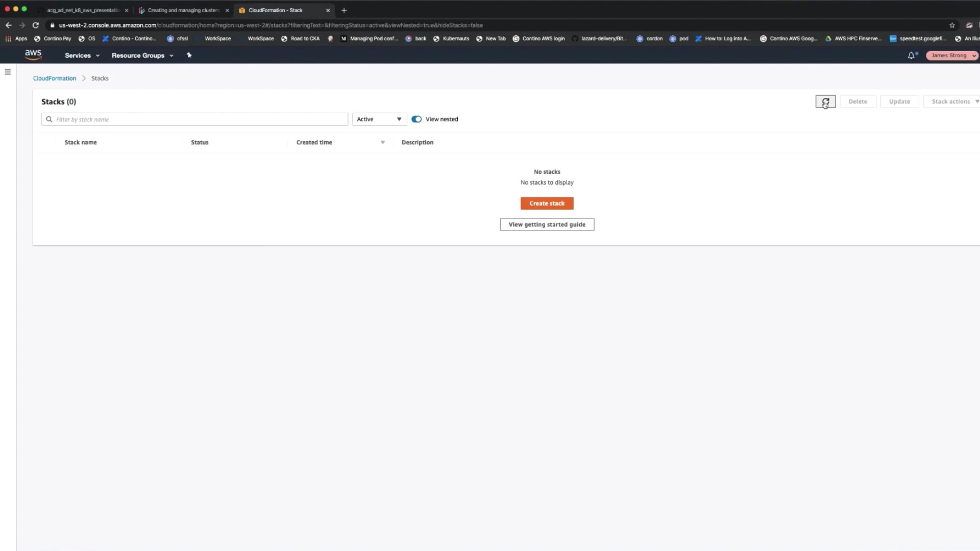The height and width of the screenshot is (551, 980).
Task: Click the pin shortcuts icon in navbar
Action: [189, 55]
